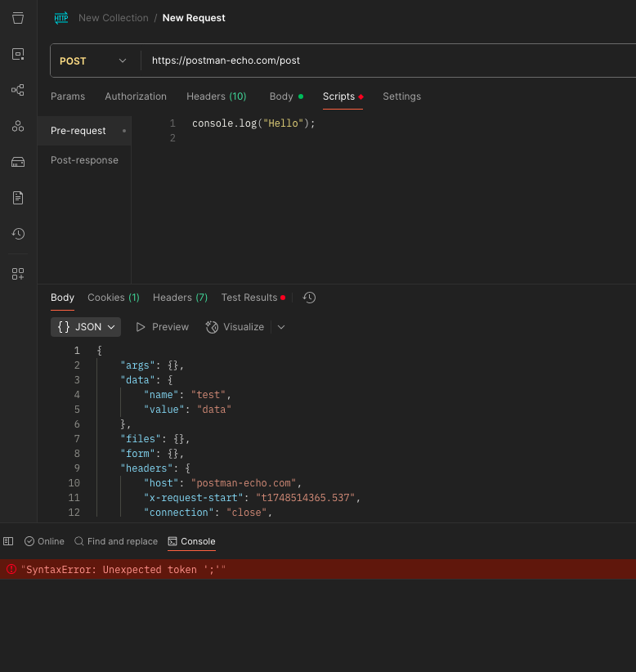Select the Post-response script section

point(84,160)
